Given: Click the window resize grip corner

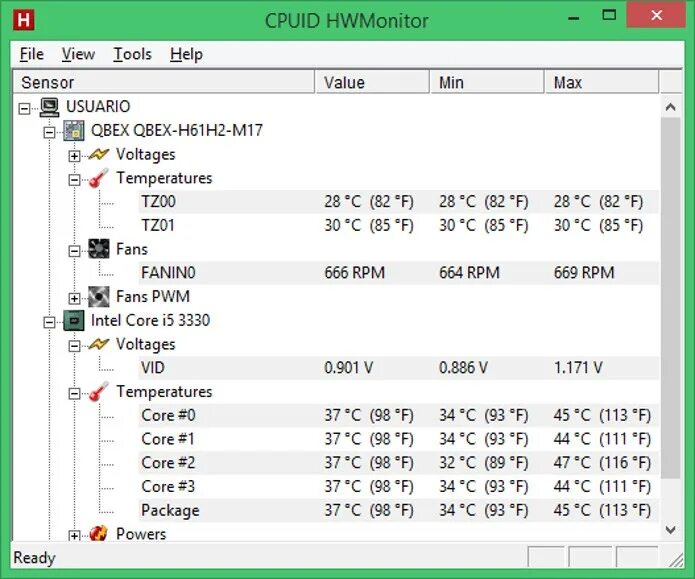Looking at the screenshot, I should click(x=675, y=559).
